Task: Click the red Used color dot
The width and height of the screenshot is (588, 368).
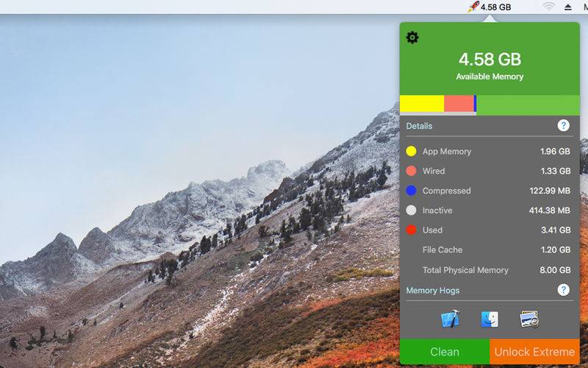Action: [x=411, y=230]
